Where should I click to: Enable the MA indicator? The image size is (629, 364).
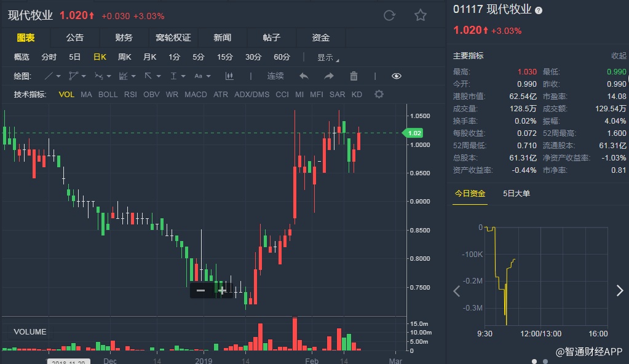[x=86, y=94]
